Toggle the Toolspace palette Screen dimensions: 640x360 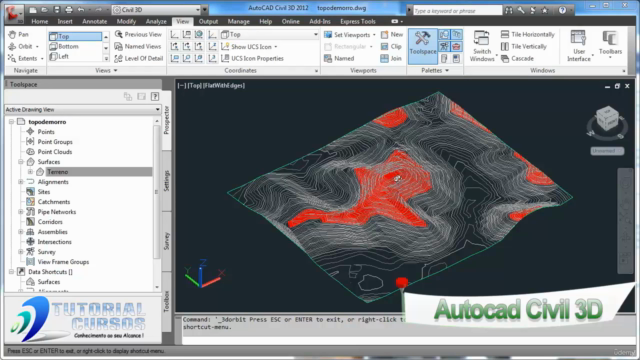click(423, 46)
